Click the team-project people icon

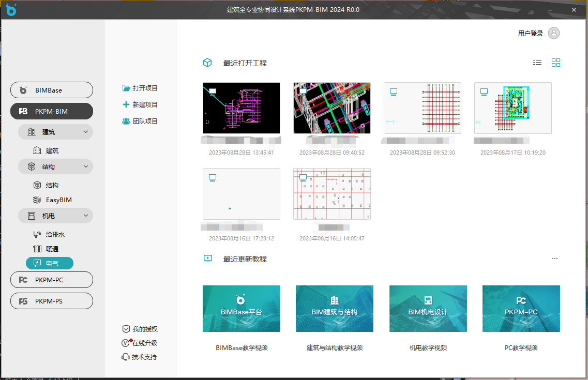pyautogui.click(x=126, y=121)
